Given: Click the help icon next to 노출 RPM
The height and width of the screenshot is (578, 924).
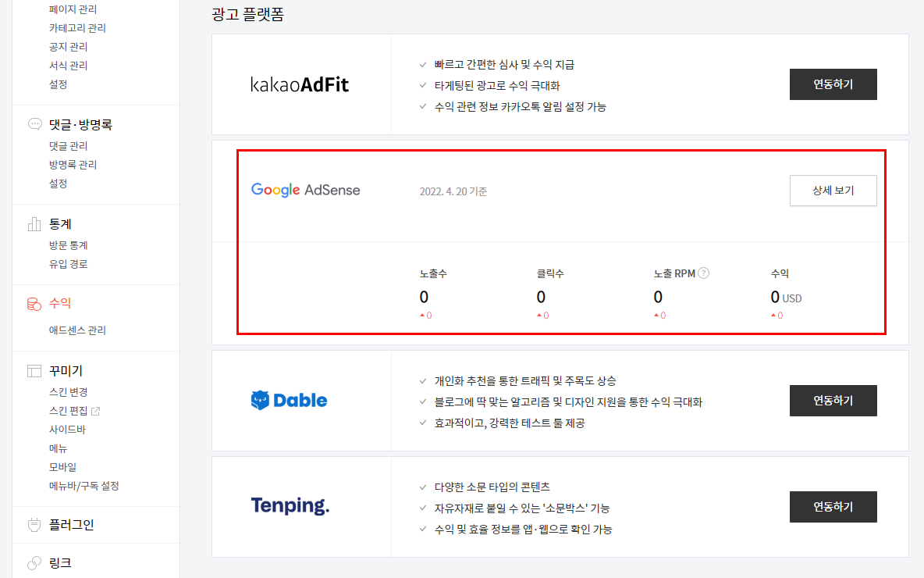Looking at the screenshot, I should [704, 273].
